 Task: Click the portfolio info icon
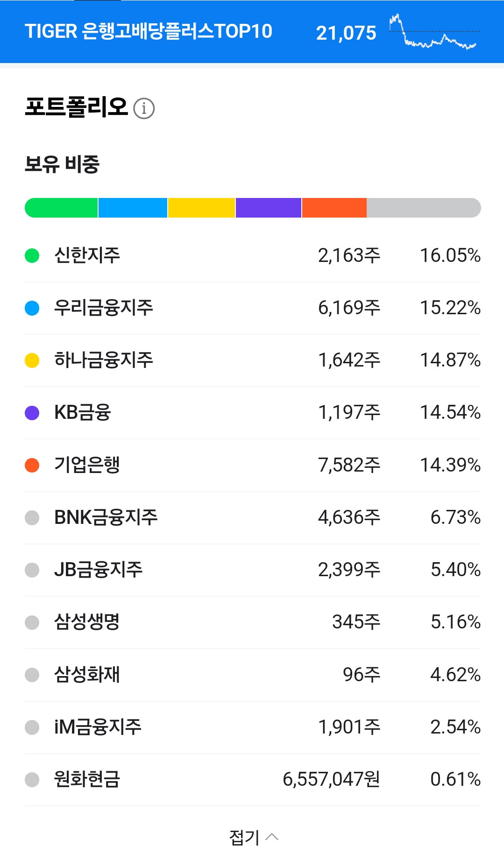tap(144, 108)
